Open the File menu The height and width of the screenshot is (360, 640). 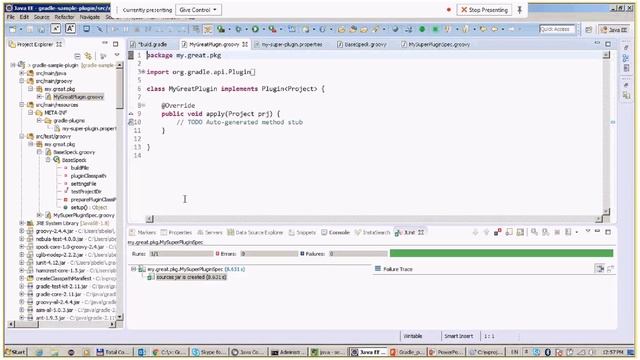pyautogui.click(x=11, y=17)
